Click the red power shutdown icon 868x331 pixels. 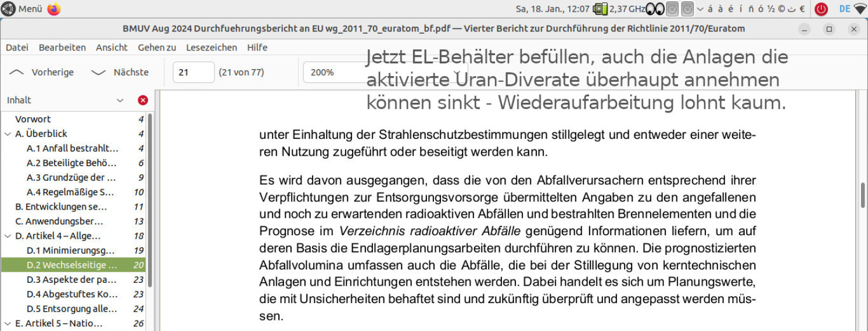(x=821, y=9)
